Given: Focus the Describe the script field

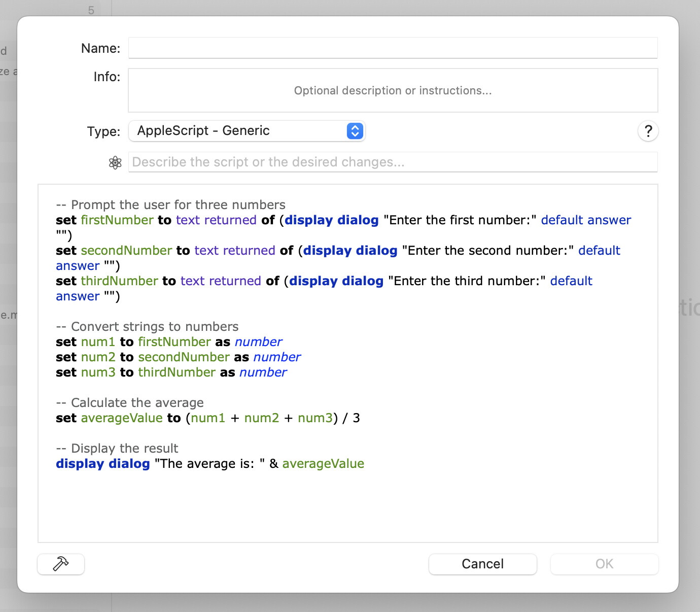Looking at the screenshot, I should point(393,162).
